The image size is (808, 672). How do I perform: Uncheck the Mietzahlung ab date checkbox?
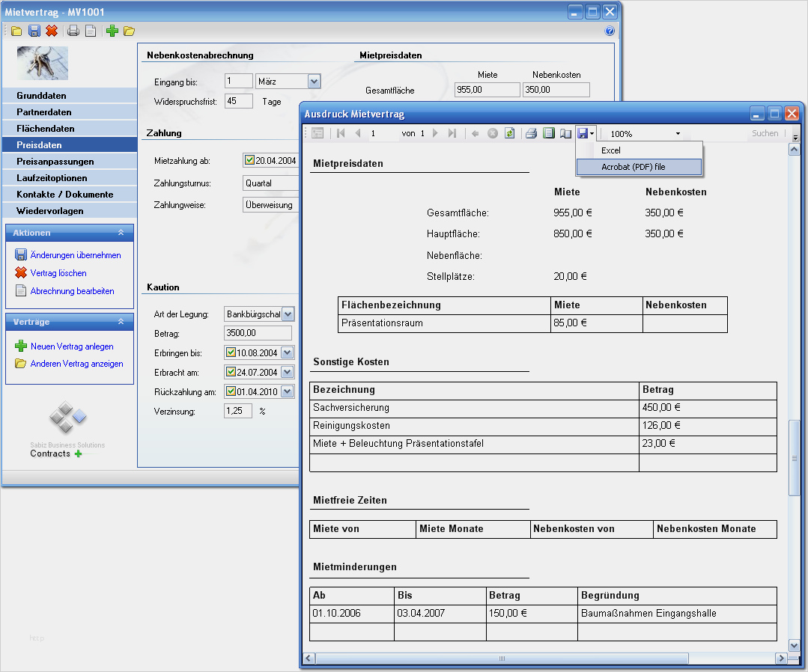[249, 160]
